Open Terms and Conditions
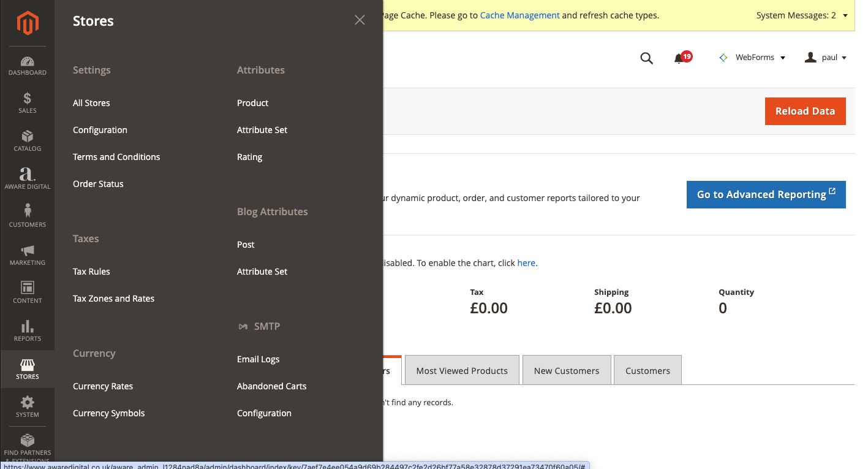Viewport: 868px width, 469px height. 116,157
